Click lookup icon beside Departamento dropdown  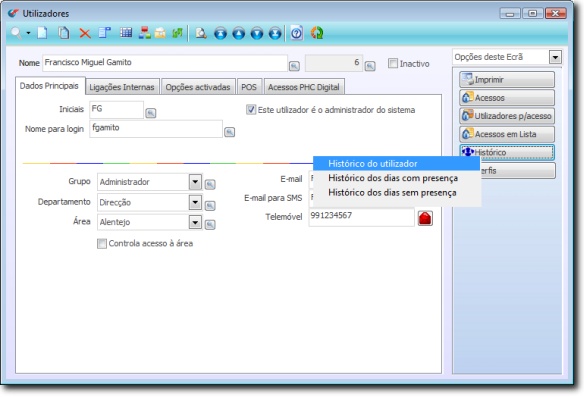tap(210, 206)
